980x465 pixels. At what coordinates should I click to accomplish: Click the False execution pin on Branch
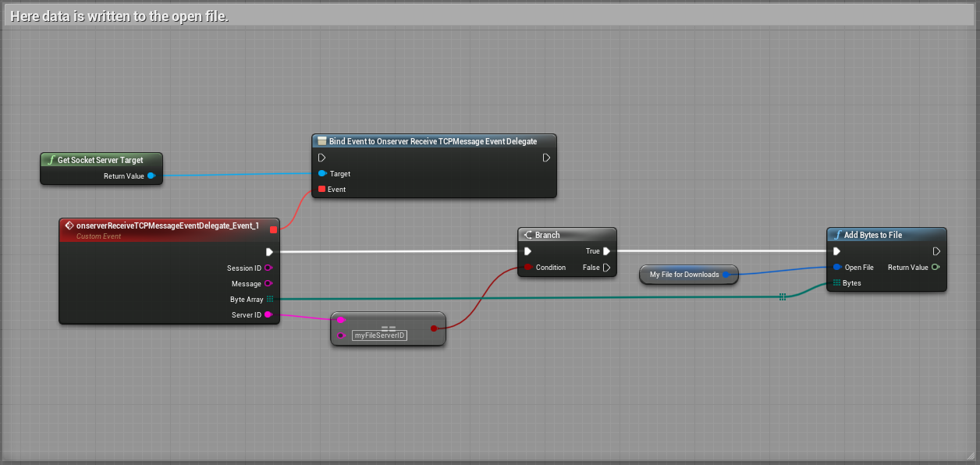(606, 268)
